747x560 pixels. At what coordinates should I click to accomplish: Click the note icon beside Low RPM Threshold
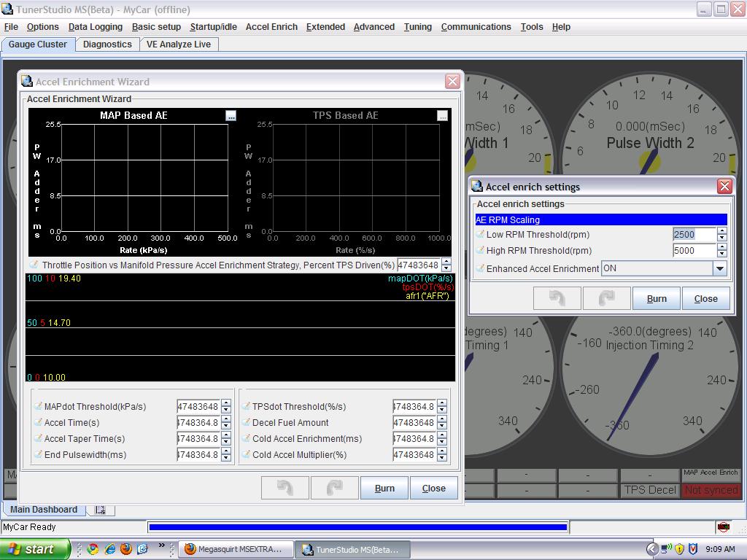click(x=480, y=235)
